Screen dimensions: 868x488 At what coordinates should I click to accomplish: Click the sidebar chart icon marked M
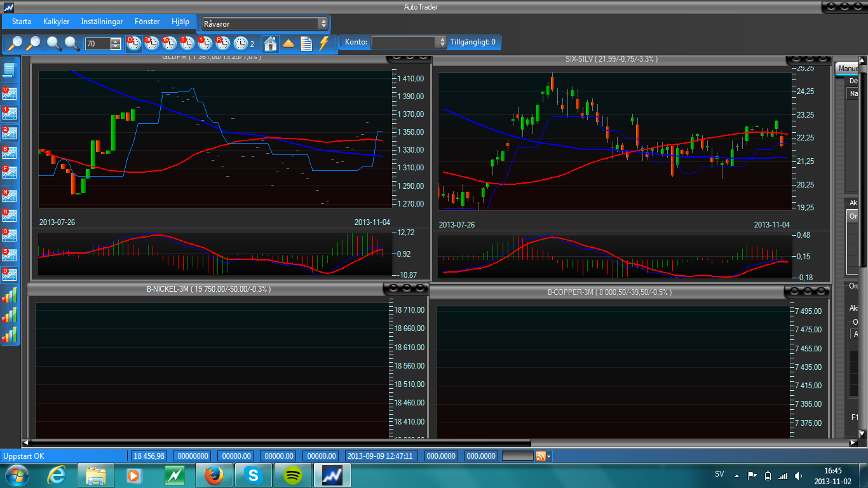pyautogui.click(x=10, y=195)
